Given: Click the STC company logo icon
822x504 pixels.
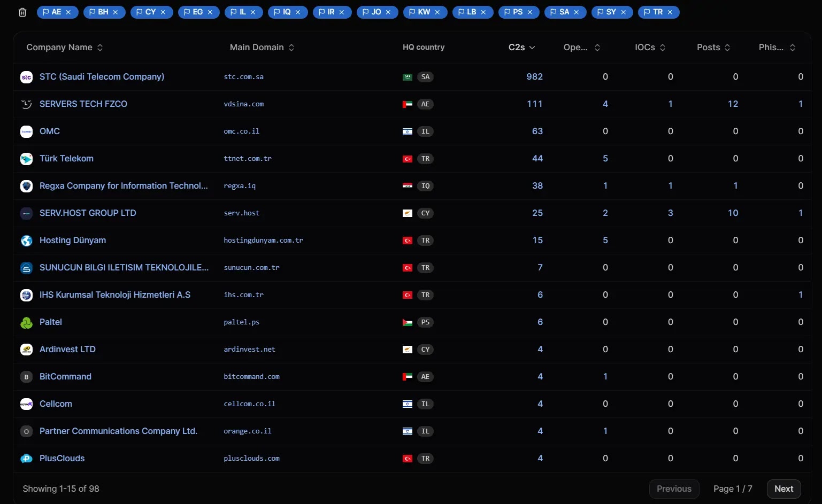Looking at the screenshot, I should [x=26, y=77].
